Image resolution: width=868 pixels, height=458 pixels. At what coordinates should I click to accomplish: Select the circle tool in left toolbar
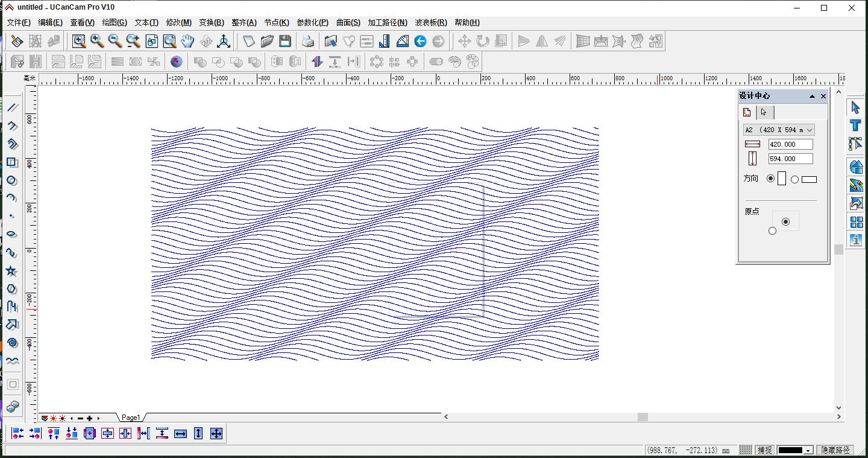pyautogui.click(x=12, y=180)
